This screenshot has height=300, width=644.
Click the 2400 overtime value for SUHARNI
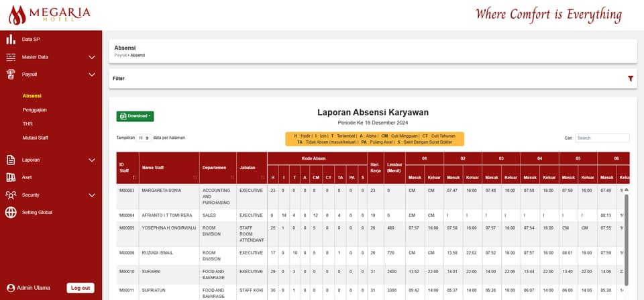click(392, 272)
